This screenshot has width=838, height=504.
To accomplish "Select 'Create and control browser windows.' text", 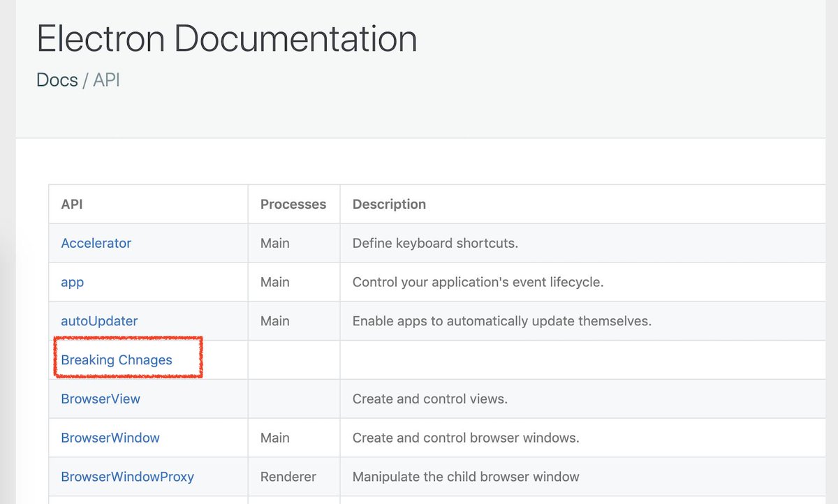I will click(x=466, y=438).
